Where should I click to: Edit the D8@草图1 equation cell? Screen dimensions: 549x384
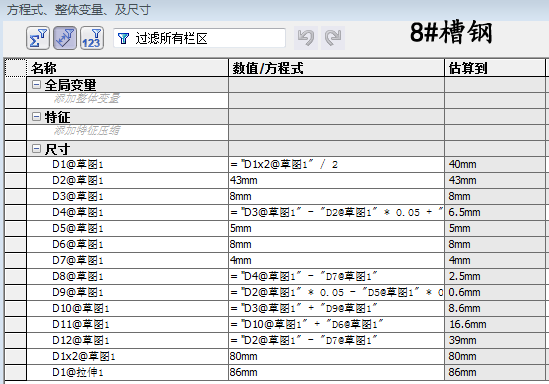336,276
